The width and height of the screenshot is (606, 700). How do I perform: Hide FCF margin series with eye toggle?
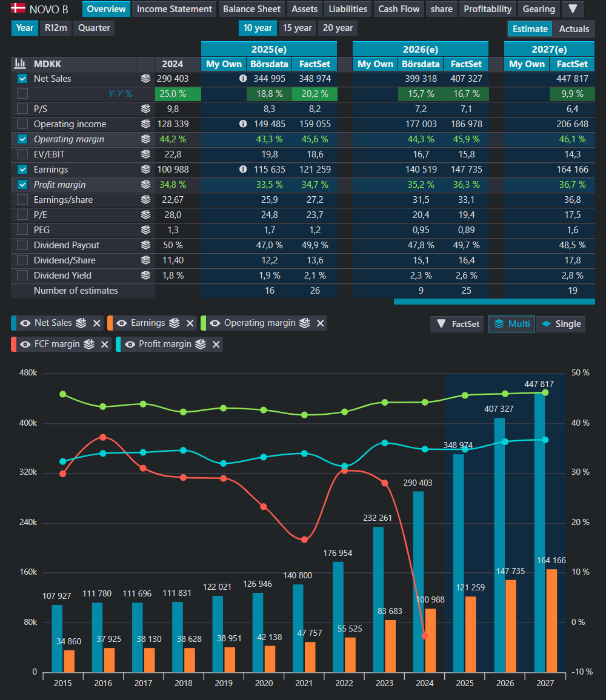click(x=25, y=344)
